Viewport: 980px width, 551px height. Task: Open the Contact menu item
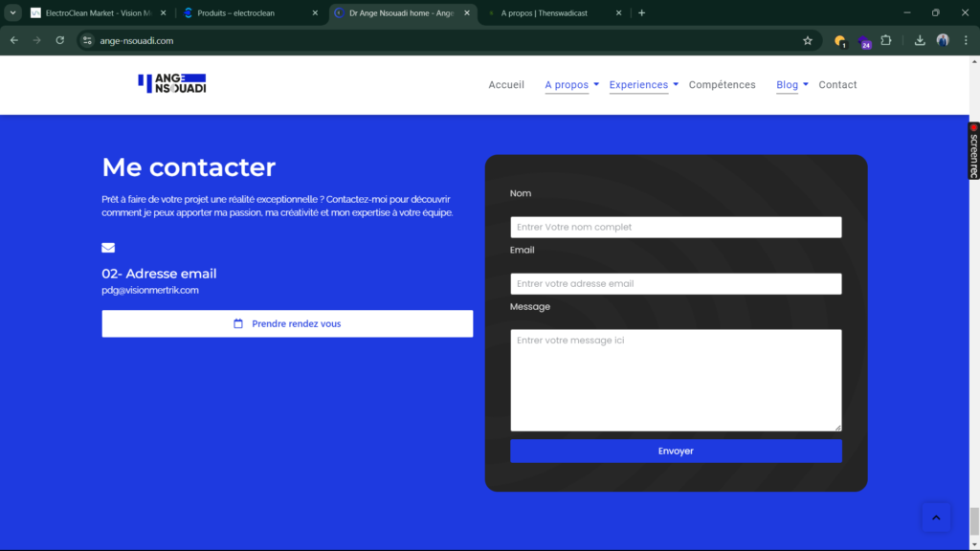coord(837,85)
